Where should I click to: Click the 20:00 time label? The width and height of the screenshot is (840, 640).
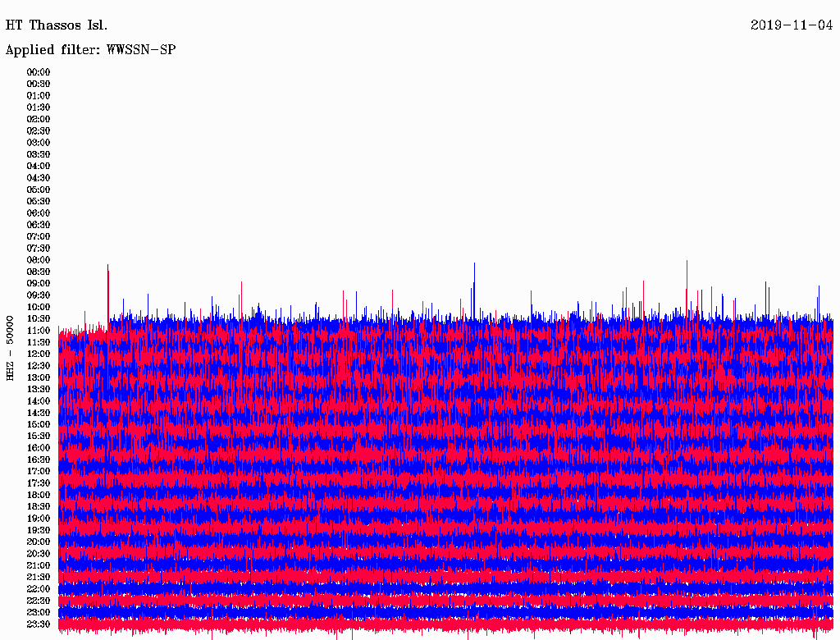coord(39,542)
